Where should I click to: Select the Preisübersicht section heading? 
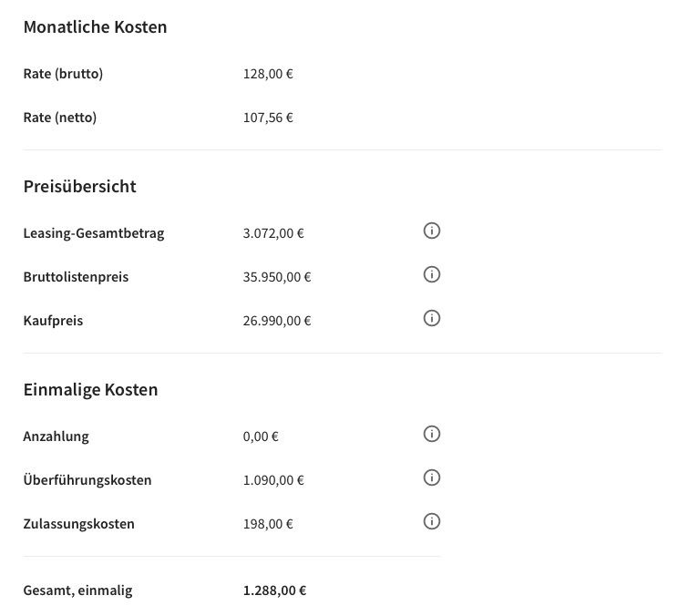pyautogui.click(x=79, y=187)
